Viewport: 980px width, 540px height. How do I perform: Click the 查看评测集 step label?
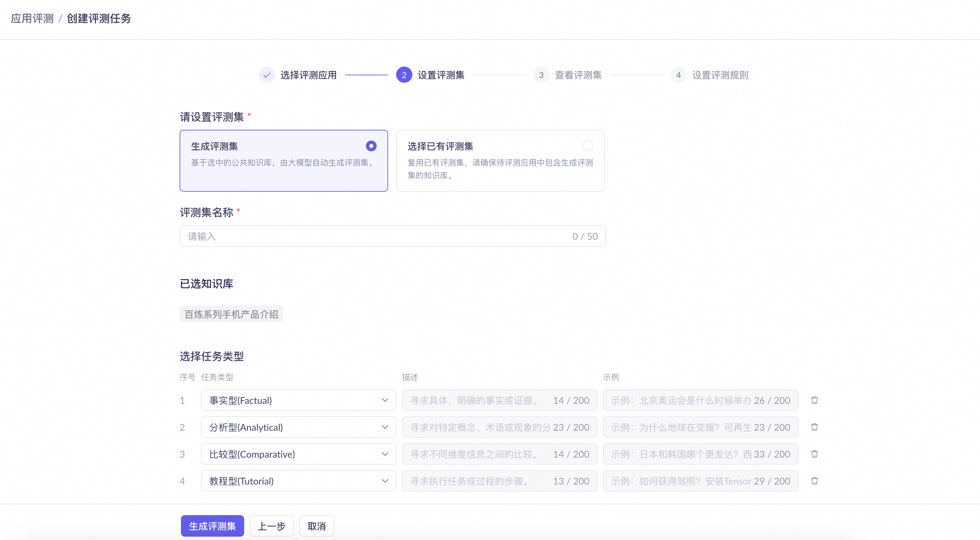click(578, 75)
